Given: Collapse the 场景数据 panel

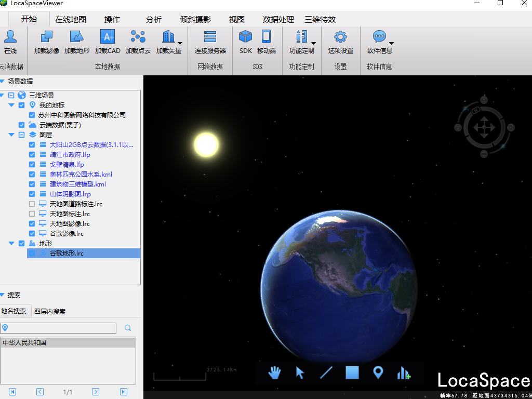Looking at the screenshot, I should pos(3,82).
